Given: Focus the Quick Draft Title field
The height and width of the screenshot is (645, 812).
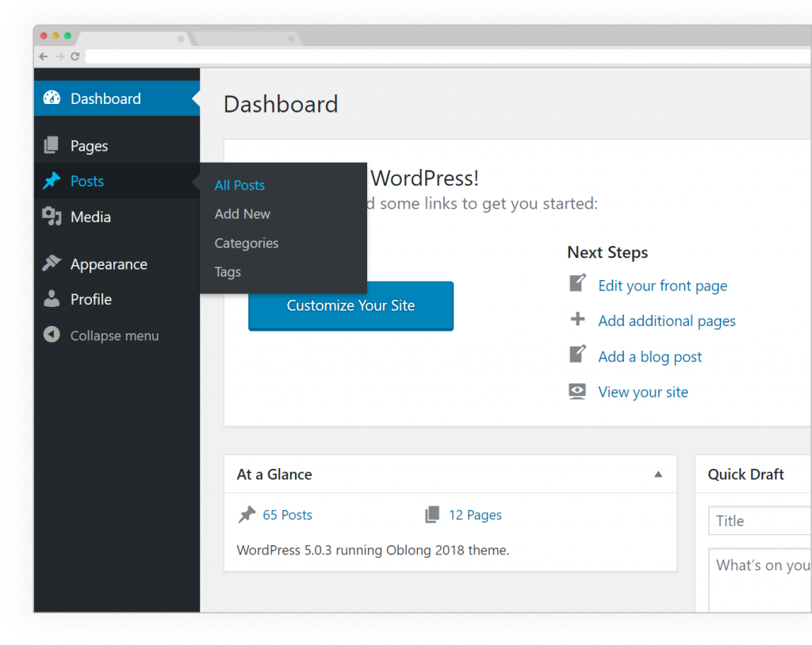Looking at the screenshot, I should tap(760, 520).
